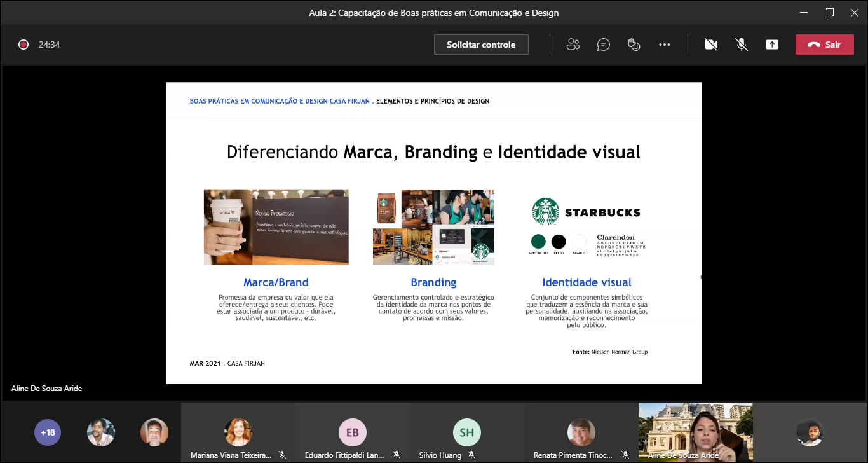Image resolution: width=868 pixels, height=463 pixels.
Task: Click the Starbucks siren logo on the slide
Action: 545,212
